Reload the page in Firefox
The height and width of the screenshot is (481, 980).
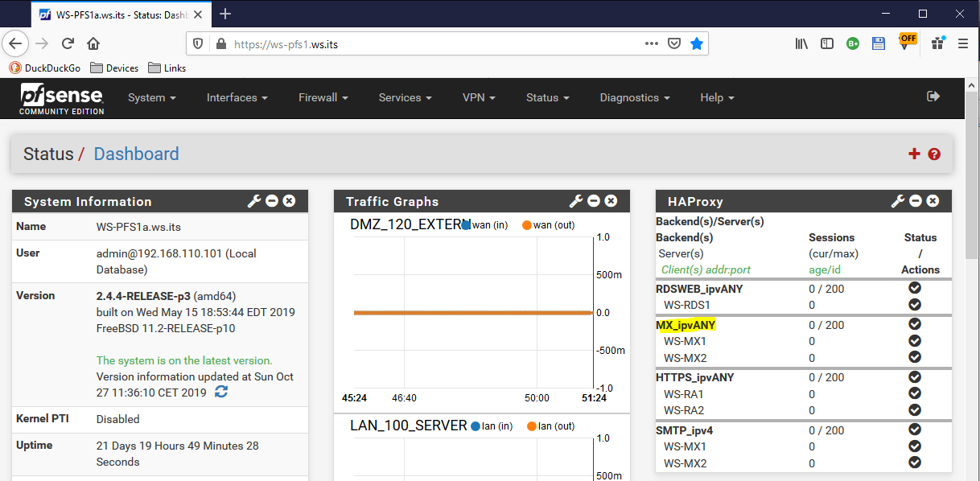68,43
